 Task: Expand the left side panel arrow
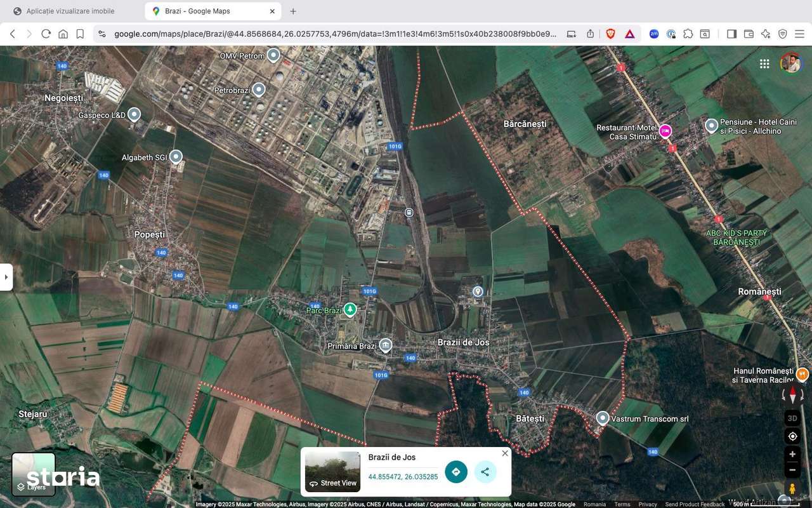(6, 277)
